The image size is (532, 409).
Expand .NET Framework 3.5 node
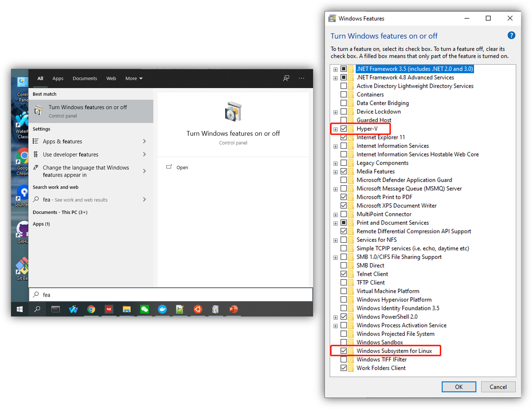click(x=335, y=69)
